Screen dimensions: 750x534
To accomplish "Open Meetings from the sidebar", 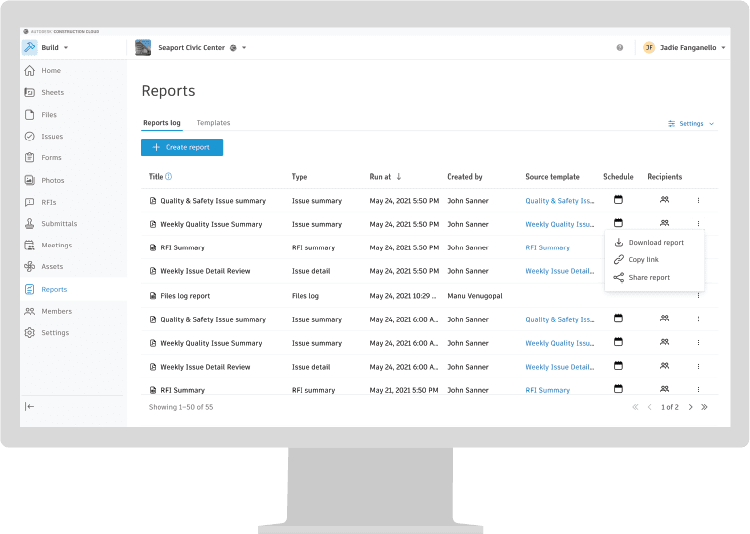I will [56, 245].
